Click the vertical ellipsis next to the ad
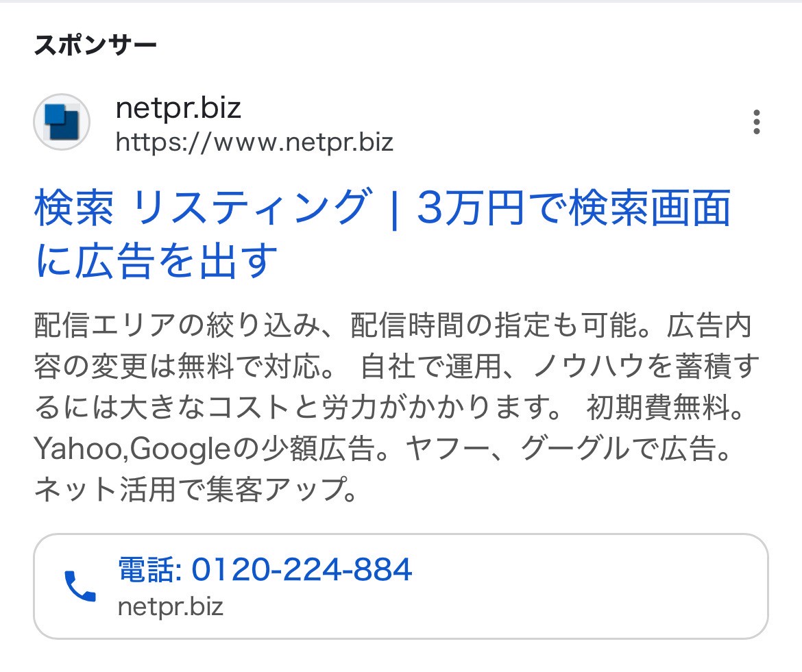The height and width of the screenshot is (672, 802). click(757, 122)
